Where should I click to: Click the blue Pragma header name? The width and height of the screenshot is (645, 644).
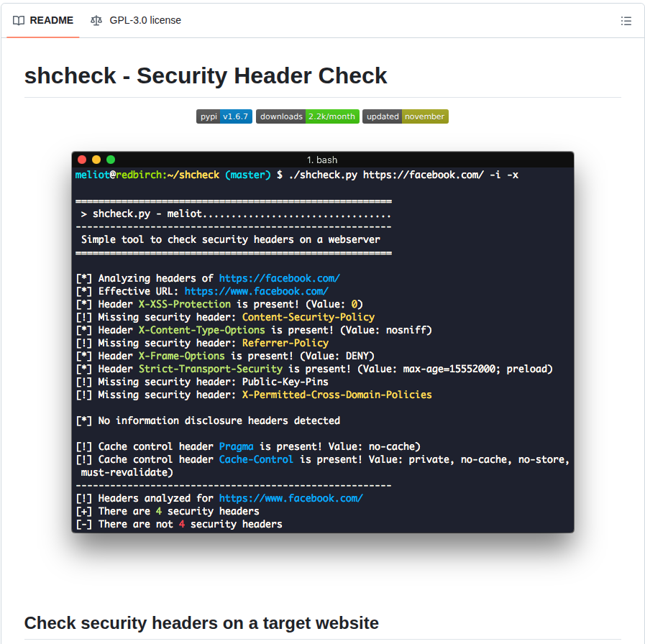[236, 446]
